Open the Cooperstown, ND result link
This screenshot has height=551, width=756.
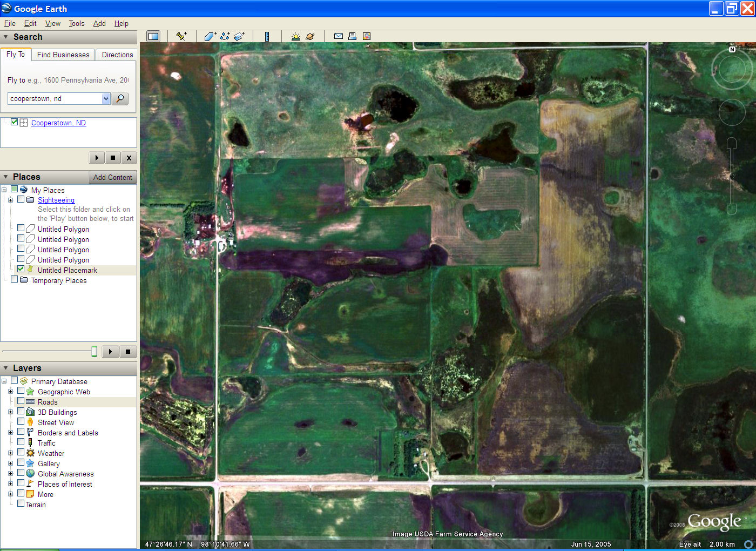tap(58, 123)
